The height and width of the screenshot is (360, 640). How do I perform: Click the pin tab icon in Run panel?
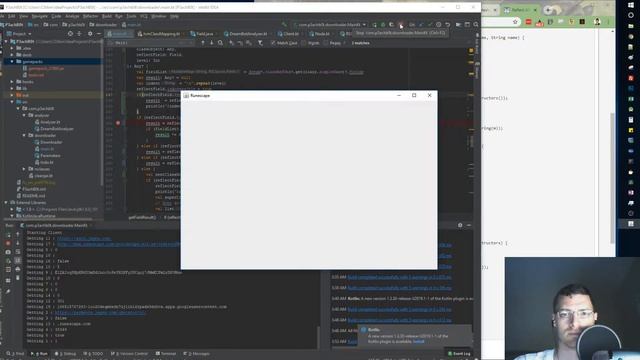(x=8, y=291)
